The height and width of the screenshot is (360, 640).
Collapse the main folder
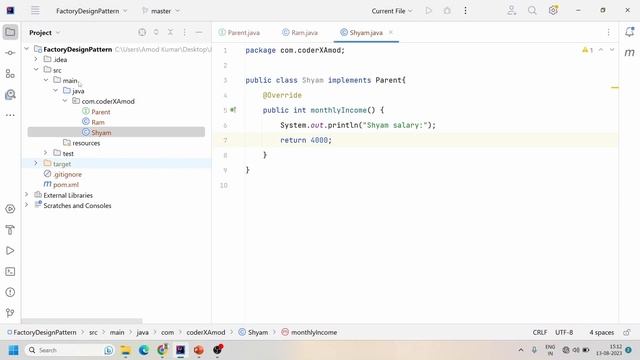46,80
